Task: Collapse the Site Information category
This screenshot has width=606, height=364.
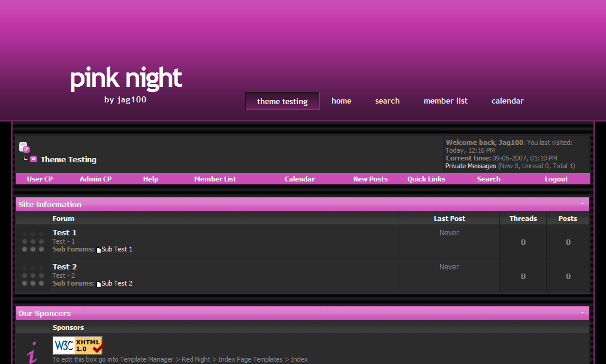Action: 582,204
